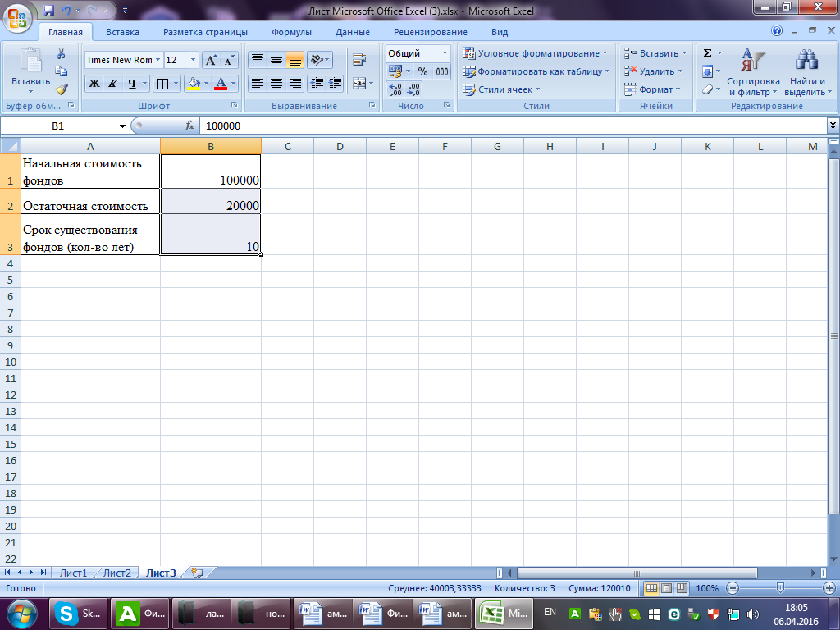Enable wrap text in cells
The width and height of the screenshot is (840, 630).
tap(359, 59)
